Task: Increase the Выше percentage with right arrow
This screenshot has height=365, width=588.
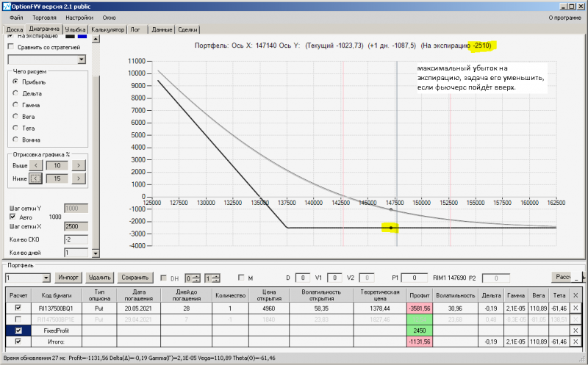Action: (79, 165)
